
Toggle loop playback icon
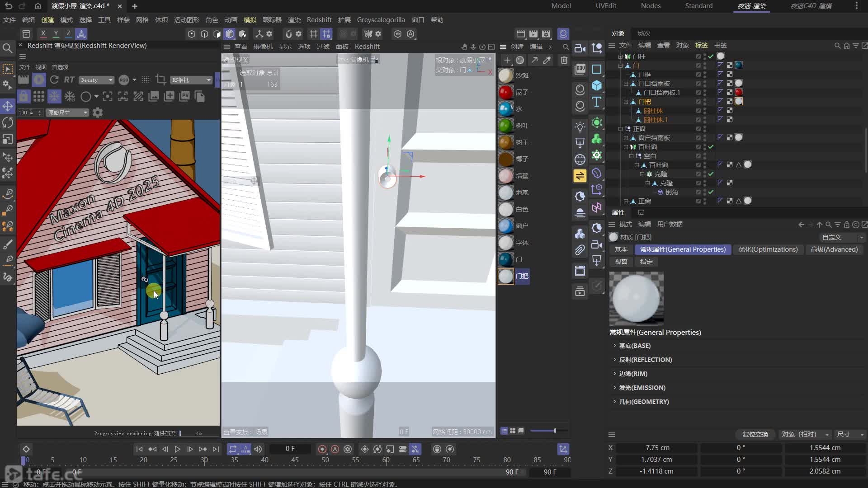click(x=232, y=449)
